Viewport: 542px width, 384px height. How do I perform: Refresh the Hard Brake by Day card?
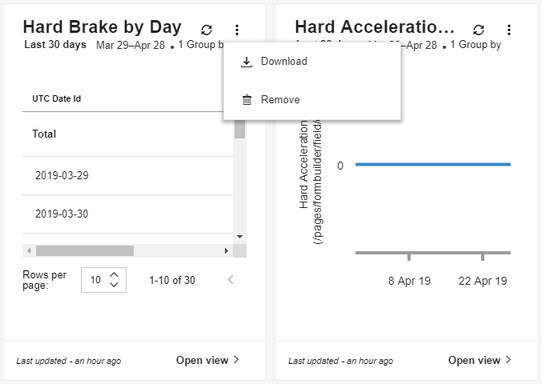tap(207, 30)
